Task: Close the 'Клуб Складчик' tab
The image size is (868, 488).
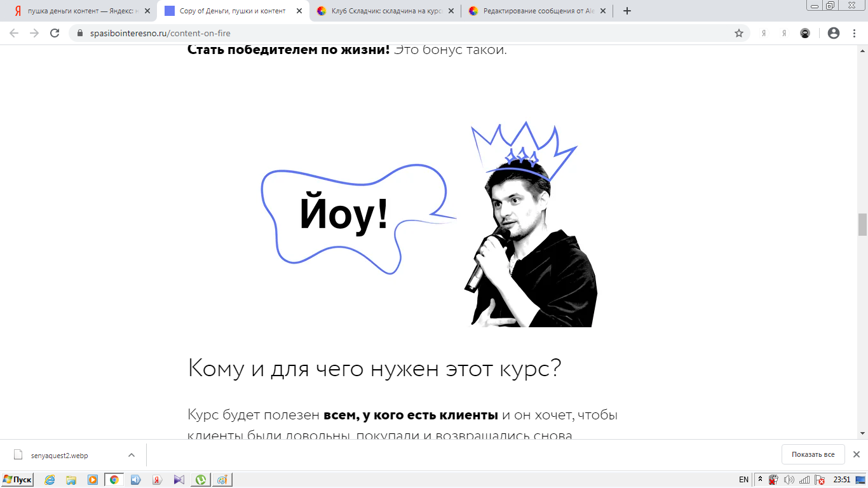Action: pyautogui.click(x=451, y=11)
